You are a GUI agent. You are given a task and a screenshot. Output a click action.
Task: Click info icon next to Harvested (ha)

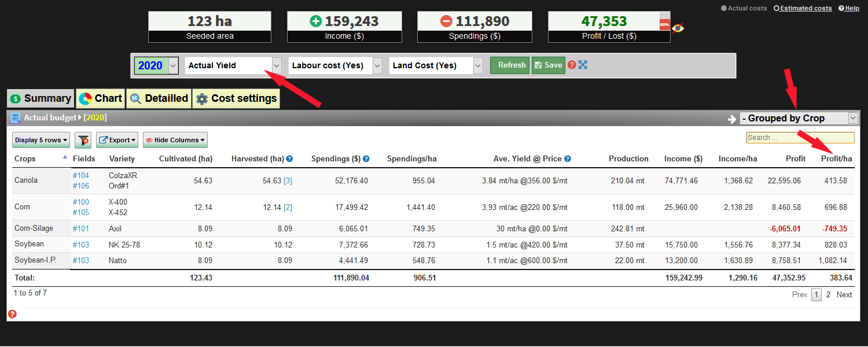pyautogui.click(x=289, y=158)
